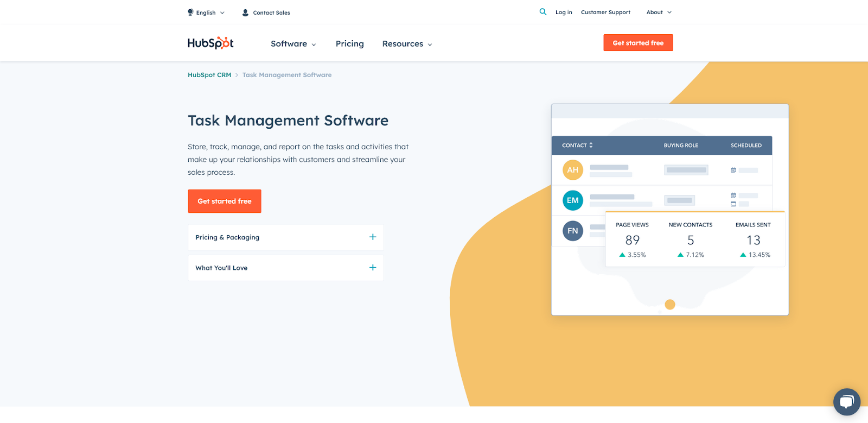Click the CONTACT column header

pyautogui.click(x=575, y=146)
